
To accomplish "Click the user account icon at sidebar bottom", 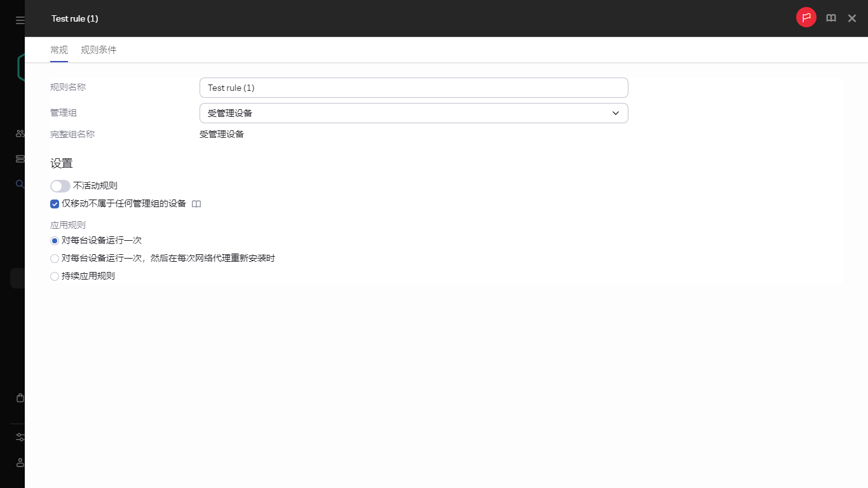I will click(19, 463).
